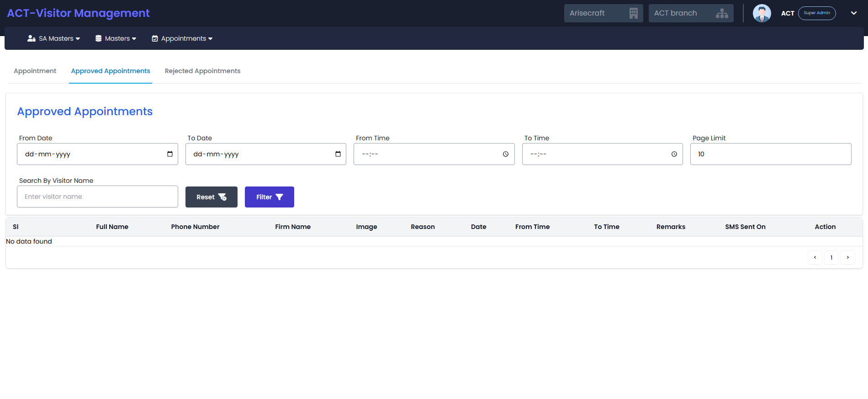Open the To Time clock picker icon
Image resolution: width=868 pixels, height=399 pixels.
coord(674,154)
